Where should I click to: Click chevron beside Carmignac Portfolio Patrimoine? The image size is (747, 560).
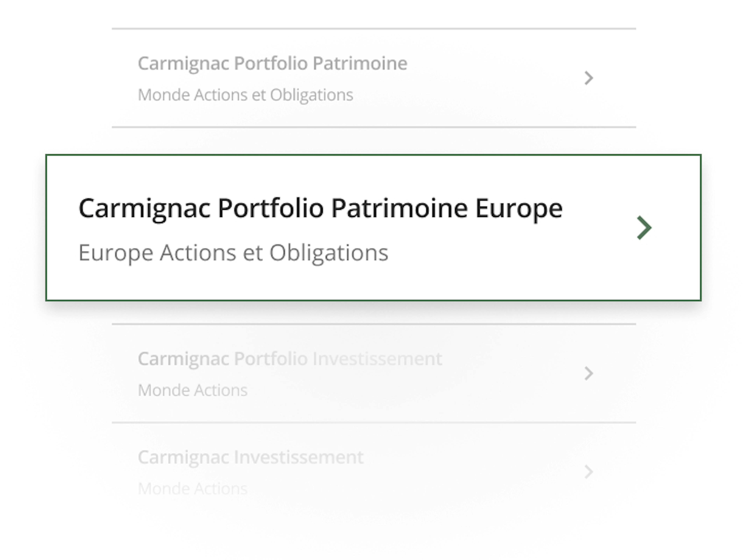click(589, 78)
